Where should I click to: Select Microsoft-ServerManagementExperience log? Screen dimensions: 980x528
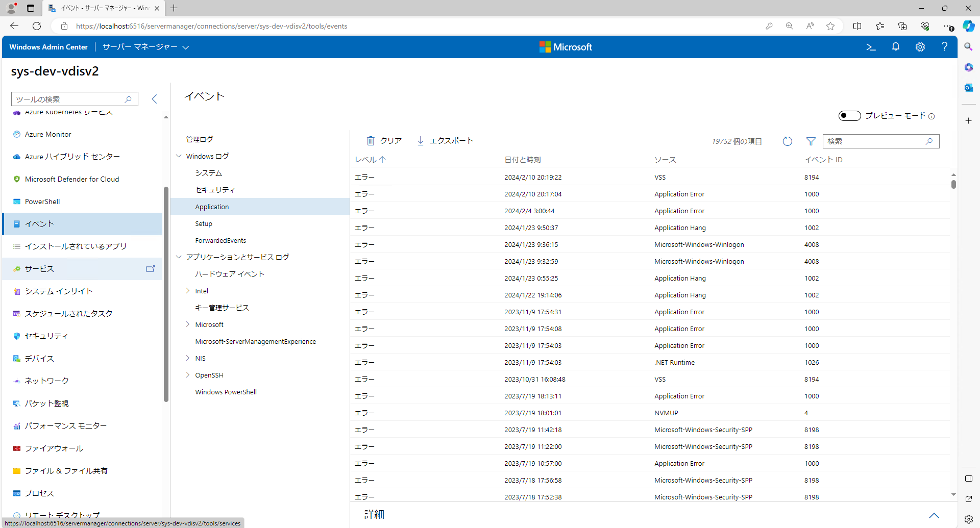255,341
